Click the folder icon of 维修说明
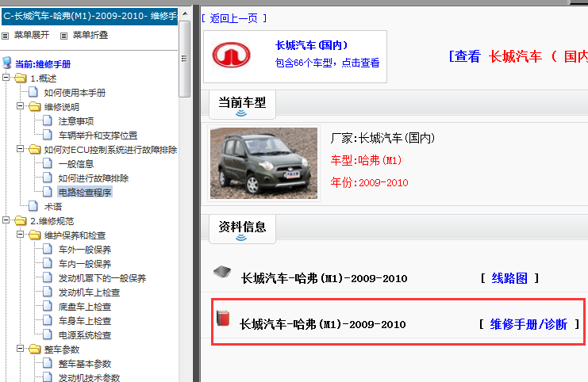The width and height of the screenshot is (588, 382). pos(34,107)
